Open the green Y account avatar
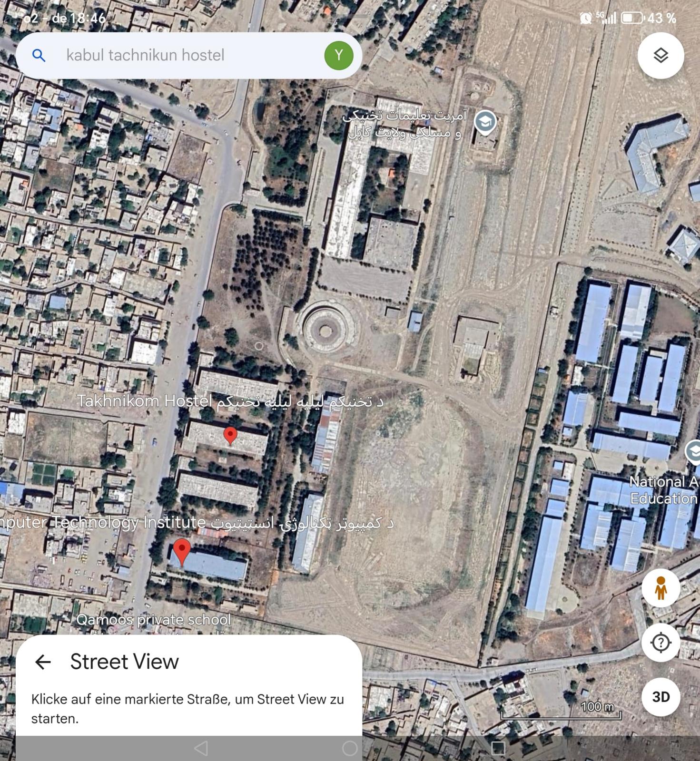Image resolution: width=700 pixels, height=761 pixels. point(339,56)
